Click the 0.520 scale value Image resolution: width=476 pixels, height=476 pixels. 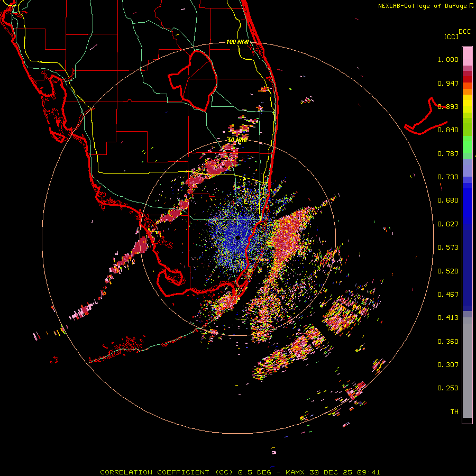[448, 271]
